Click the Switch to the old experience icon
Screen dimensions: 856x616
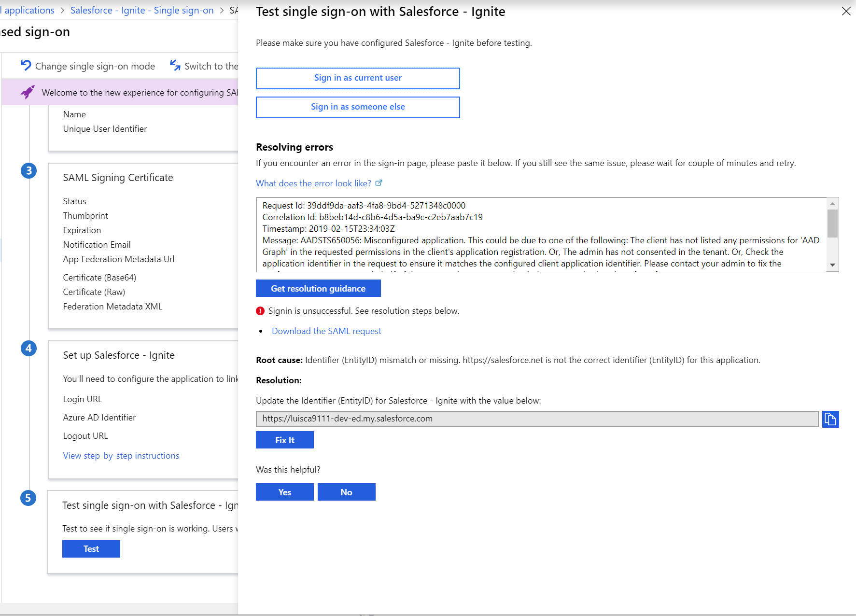[x=175, y=65]
